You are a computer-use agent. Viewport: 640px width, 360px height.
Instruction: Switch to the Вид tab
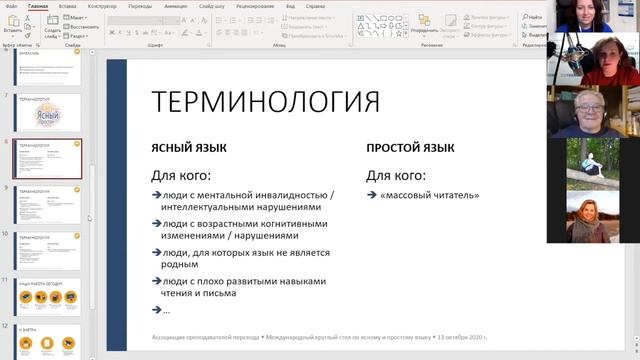click(290, 6)
